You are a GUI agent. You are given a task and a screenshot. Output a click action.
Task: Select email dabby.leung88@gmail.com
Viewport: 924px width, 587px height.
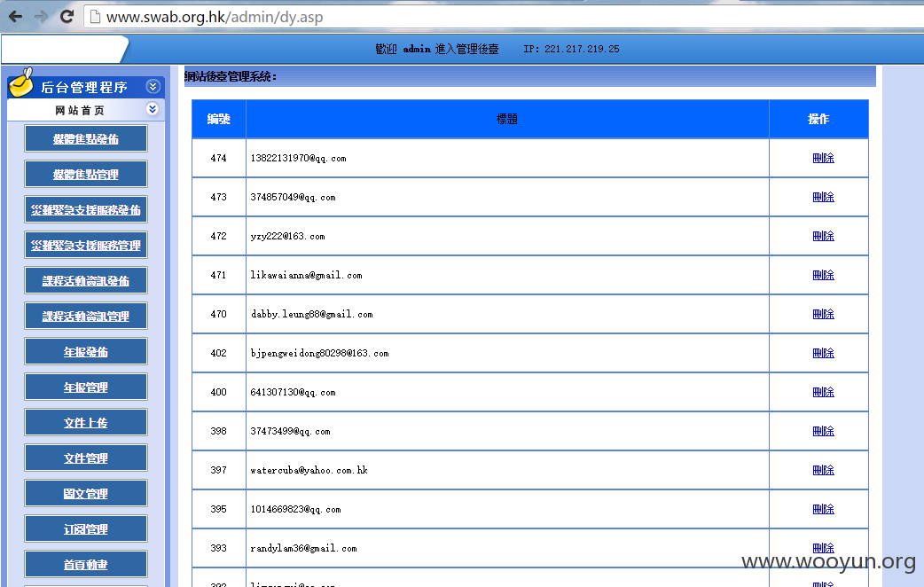[x=312, y=314]
